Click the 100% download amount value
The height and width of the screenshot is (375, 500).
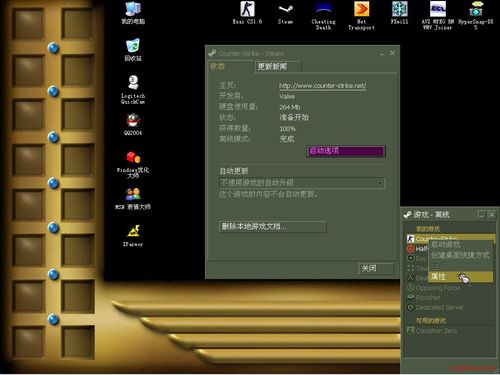point(288,129)
